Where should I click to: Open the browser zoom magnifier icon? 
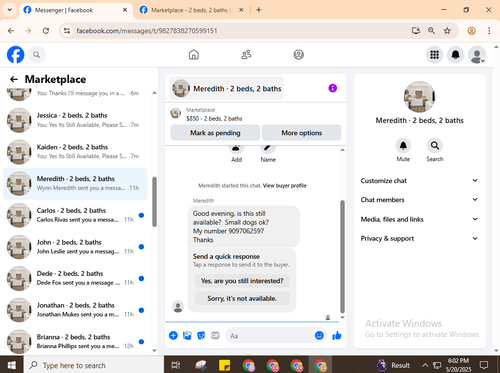[x=431, y=31]
